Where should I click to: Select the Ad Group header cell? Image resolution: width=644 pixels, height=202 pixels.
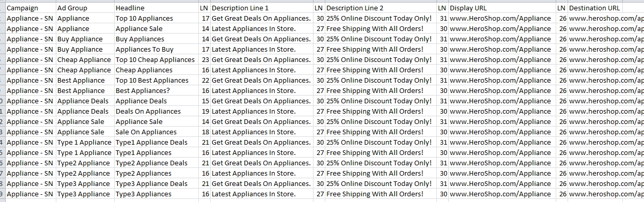tap(85, 8)
